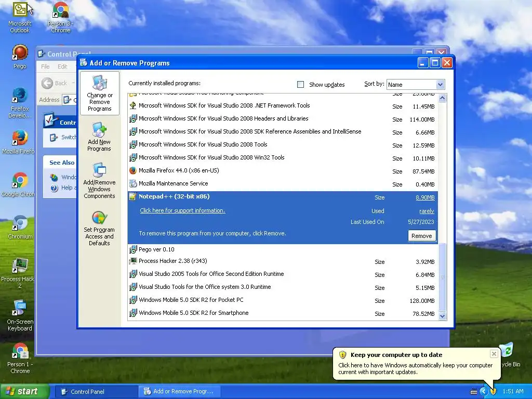
Task: Click the Remove button for Notepad++
Action: click(422, 236)
